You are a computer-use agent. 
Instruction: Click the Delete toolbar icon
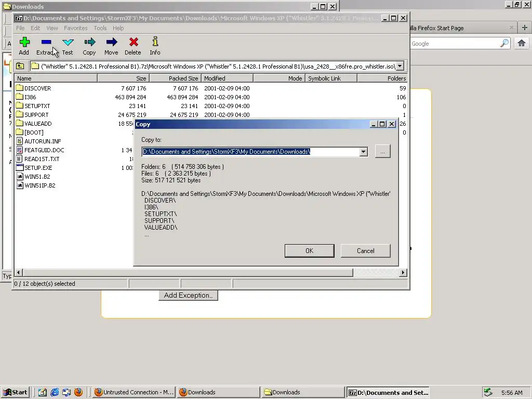(134, 43)
